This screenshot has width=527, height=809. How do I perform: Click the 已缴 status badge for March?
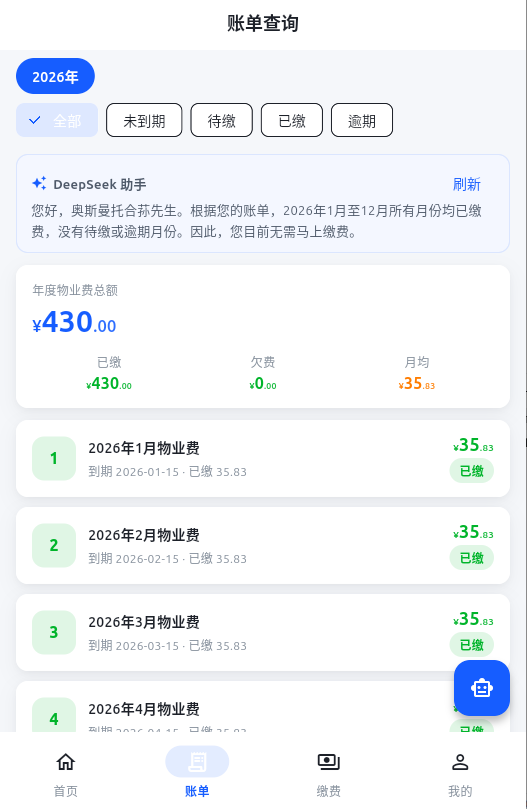(472, 645)
